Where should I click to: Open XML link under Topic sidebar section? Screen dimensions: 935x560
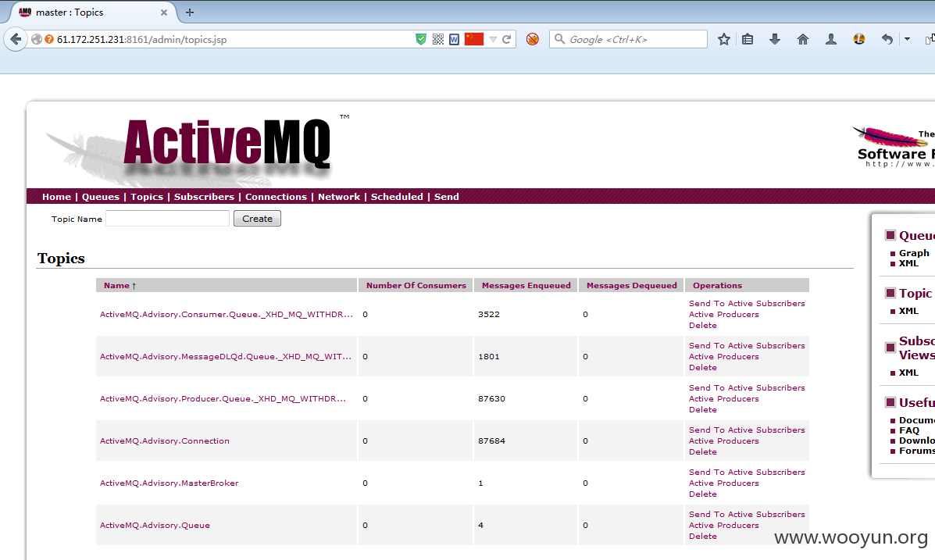pyautogui.click(x=908, y=312)
